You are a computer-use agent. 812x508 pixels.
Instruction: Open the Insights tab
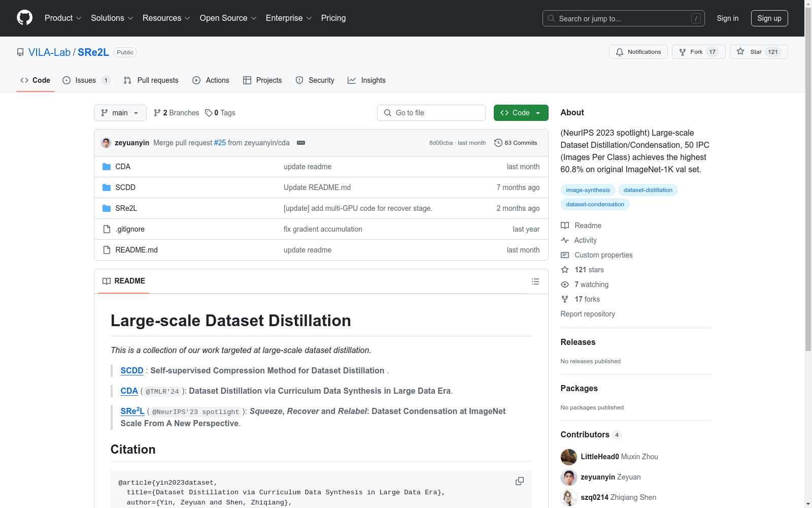pyautogui.click(x=366, y=80)
